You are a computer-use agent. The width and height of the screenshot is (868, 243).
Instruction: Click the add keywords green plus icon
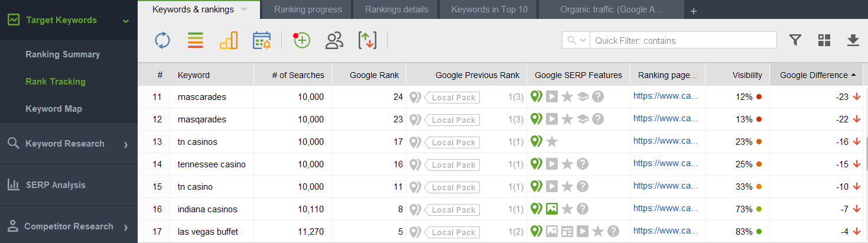pos(301,40)
